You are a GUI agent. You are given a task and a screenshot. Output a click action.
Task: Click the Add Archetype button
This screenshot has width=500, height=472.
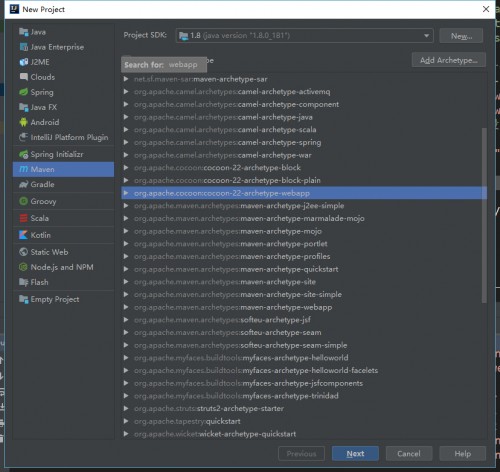pyautogui.click(x=449, y=60)
